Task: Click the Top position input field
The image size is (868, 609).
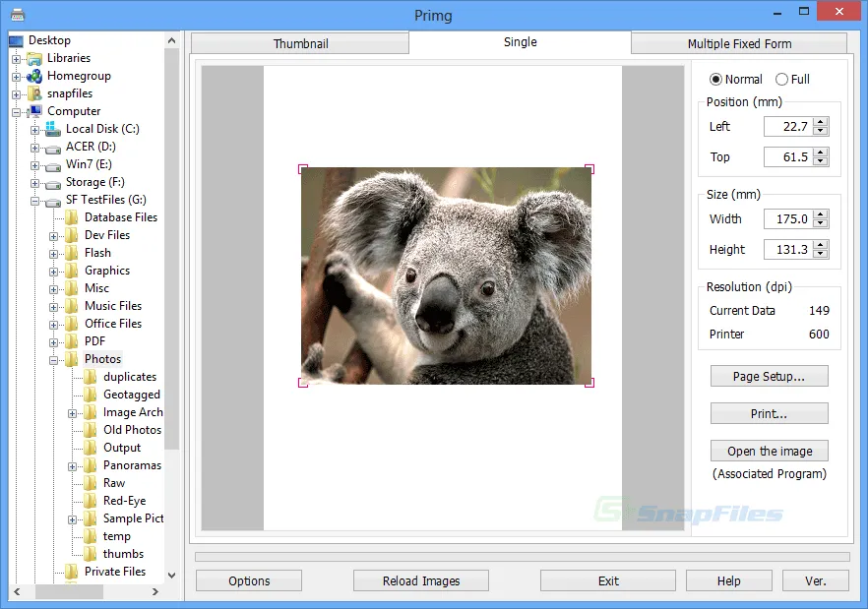Action: [789, 157]
